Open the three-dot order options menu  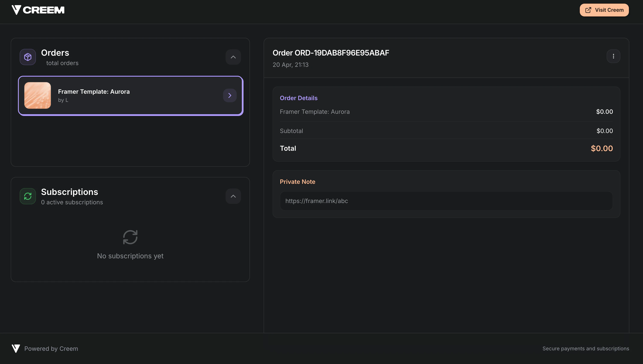point(613,56)
